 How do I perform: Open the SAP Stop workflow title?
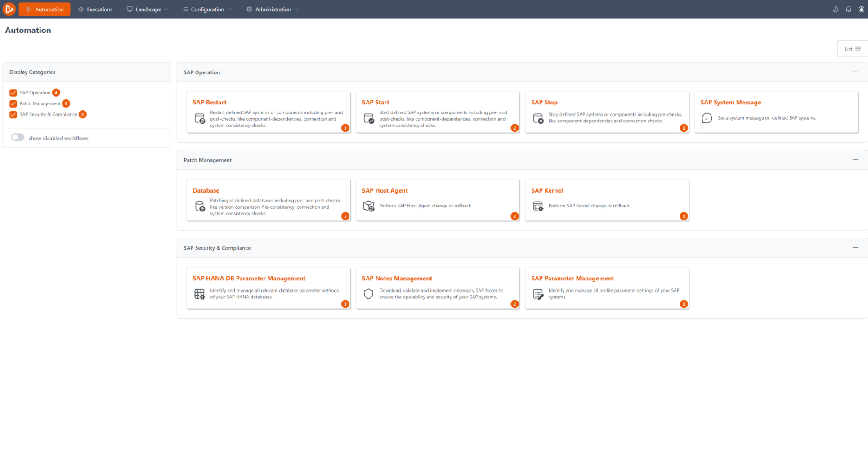(x=544, y=103)
